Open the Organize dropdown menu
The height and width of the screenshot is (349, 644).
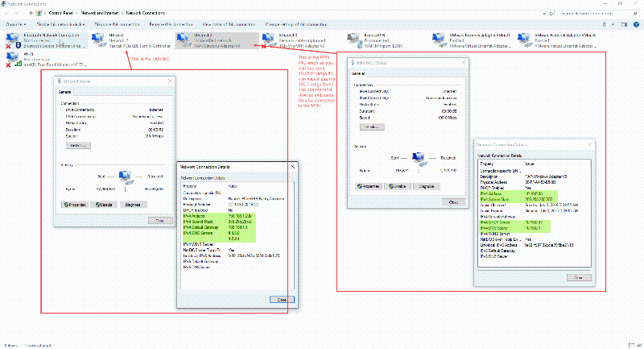point(16,24)
